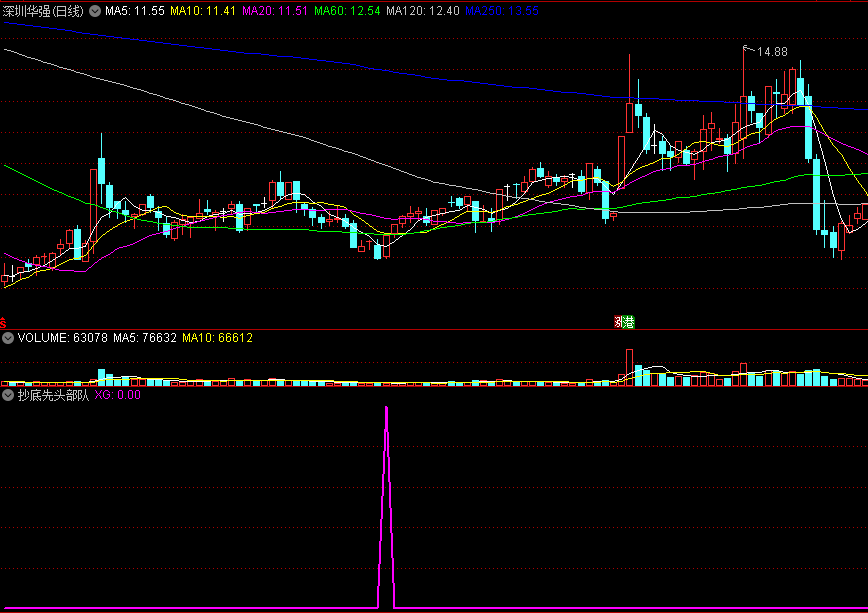Click the 14.88 high price marker
This screenshot has width=868, height=613.
(x=772, y=52)
